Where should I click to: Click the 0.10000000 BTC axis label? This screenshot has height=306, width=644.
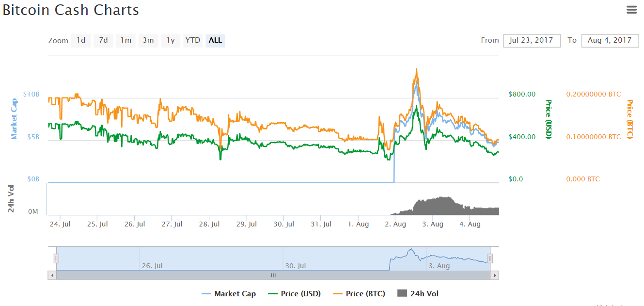pyautogui.click(x=594, y=137)
